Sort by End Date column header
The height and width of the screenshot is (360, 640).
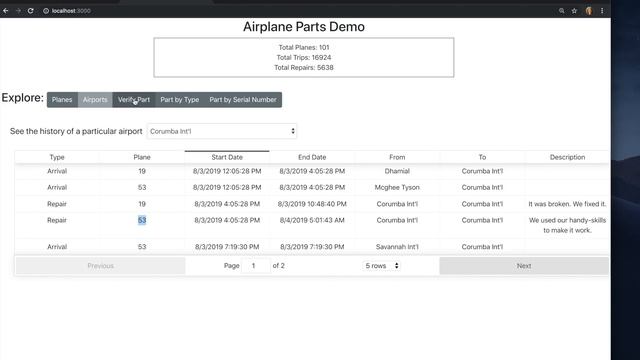[312, 157]
